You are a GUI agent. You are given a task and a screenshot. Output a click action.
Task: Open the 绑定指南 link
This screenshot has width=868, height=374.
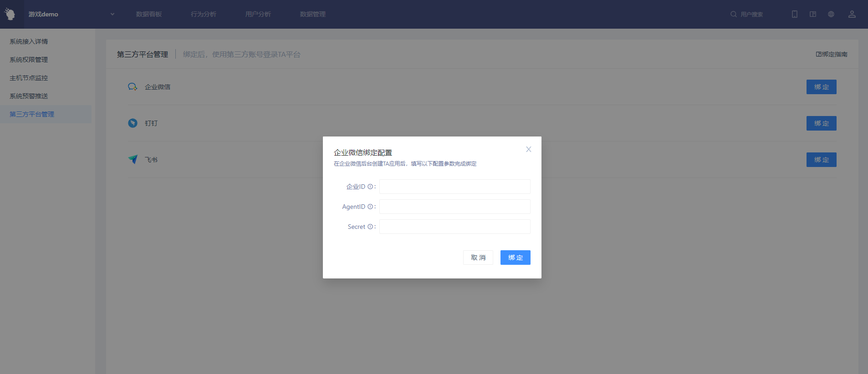[x=832, y=54]
